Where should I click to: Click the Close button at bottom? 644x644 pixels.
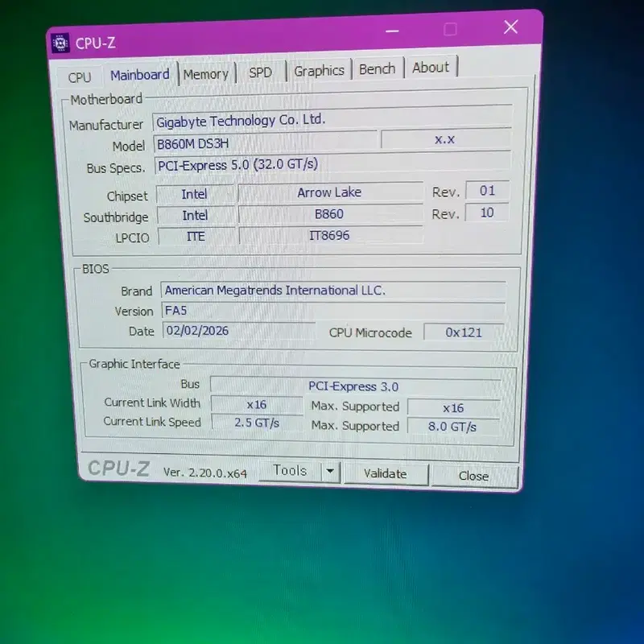[x=473, y=476]
